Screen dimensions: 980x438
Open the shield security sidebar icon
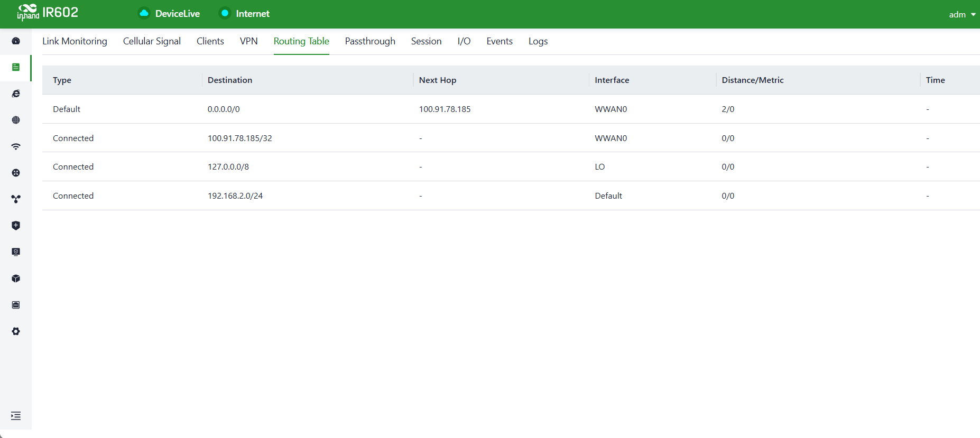[16, 226]
